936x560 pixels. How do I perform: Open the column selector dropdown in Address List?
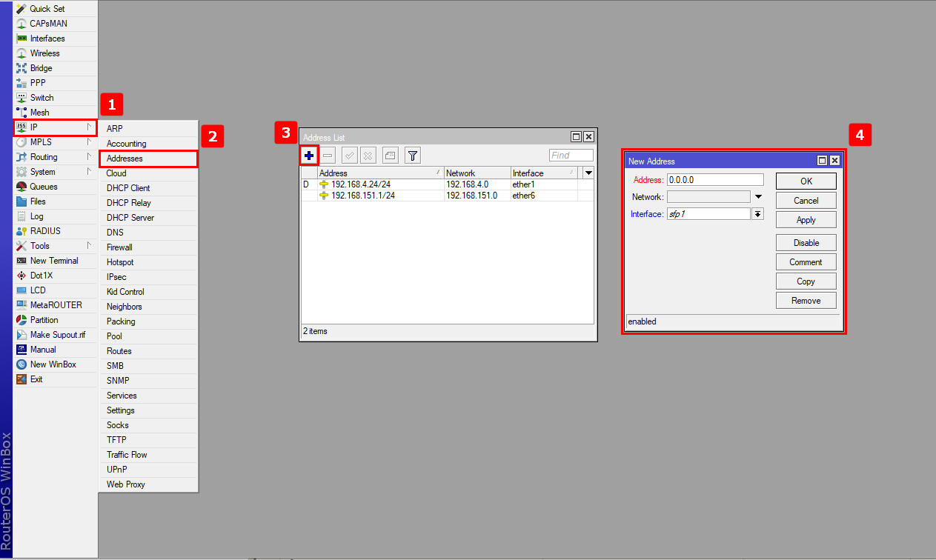[588, 173]
